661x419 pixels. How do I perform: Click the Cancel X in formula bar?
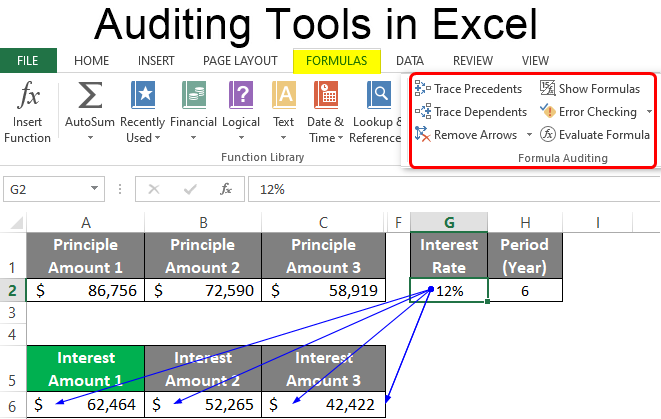pos(154,189)
